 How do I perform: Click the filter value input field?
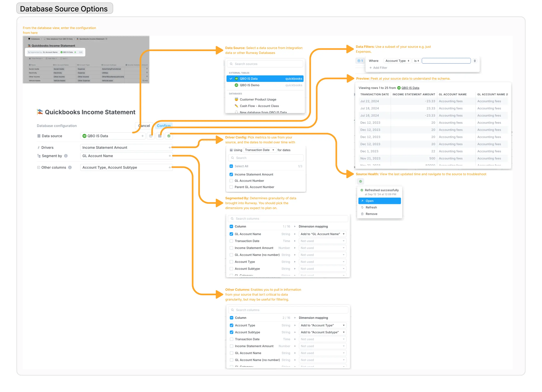[446, 61]
